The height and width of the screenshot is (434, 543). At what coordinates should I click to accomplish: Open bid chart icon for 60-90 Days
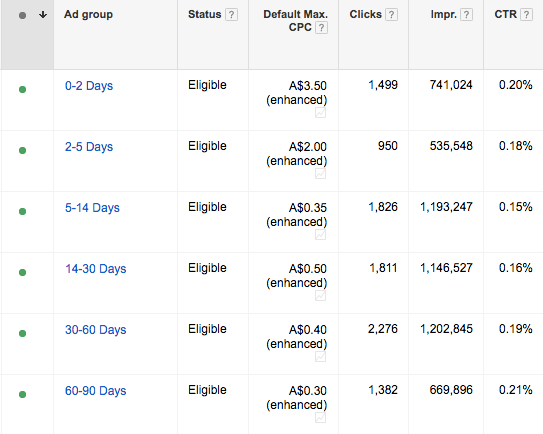point(321,417)
